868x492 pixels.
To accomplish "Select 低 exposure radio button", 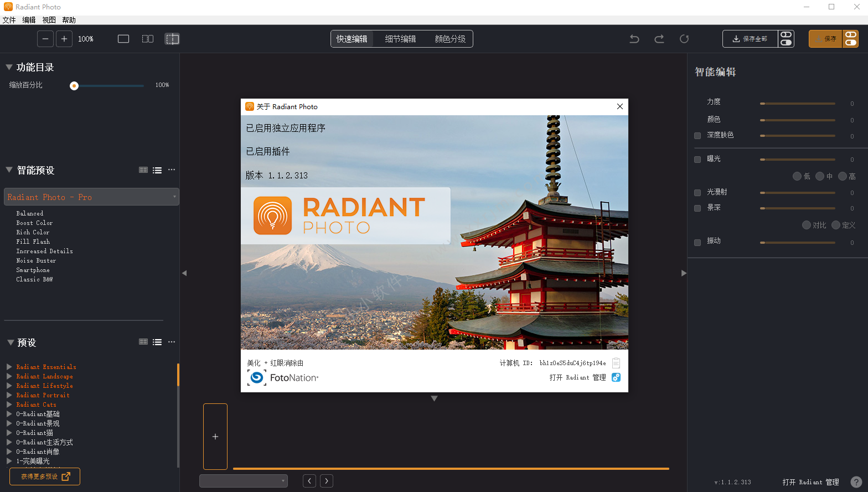I will tap(797, 176).
